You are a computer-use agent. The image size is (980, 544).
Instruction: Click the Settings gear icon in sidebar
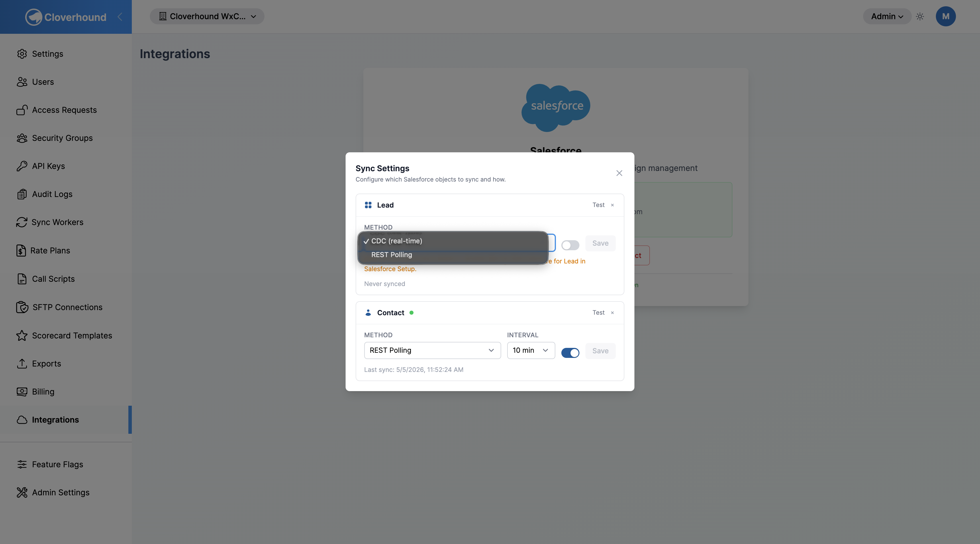[22, 54]
